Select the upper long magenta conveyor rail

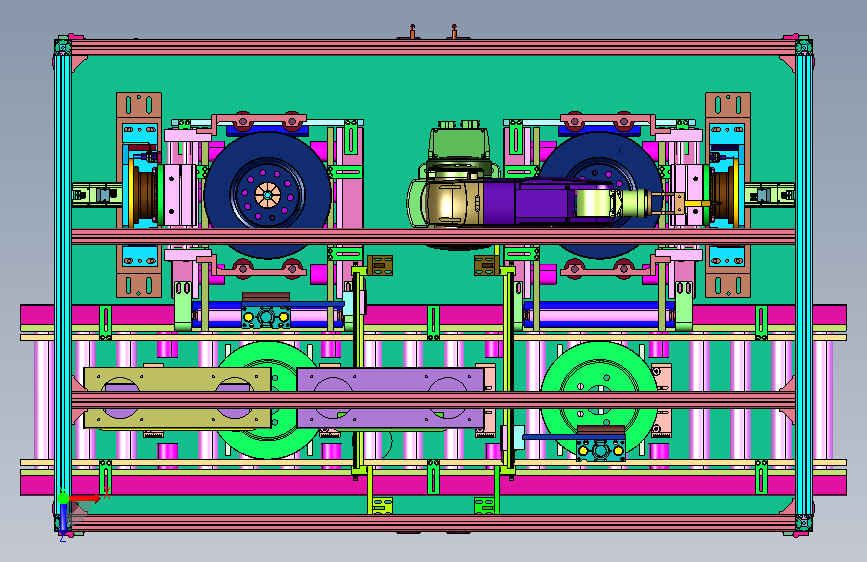434,315
